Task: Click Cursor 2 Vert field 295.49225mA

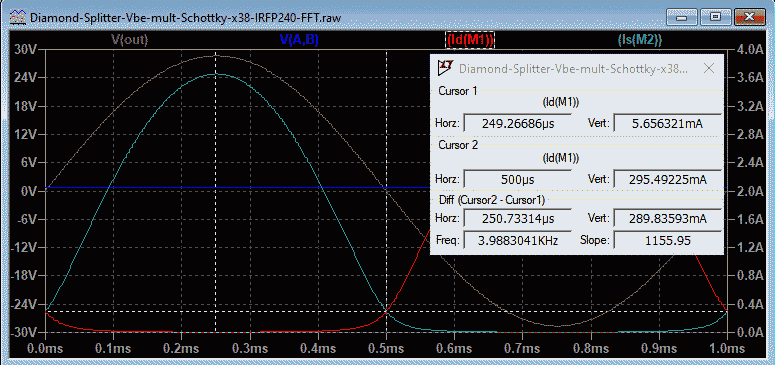Action: click(667, 180)
